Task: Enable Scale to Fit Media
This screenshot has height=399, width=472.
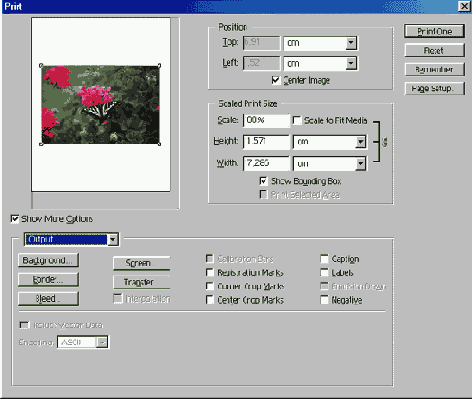Action: click(x=297, y=120)
